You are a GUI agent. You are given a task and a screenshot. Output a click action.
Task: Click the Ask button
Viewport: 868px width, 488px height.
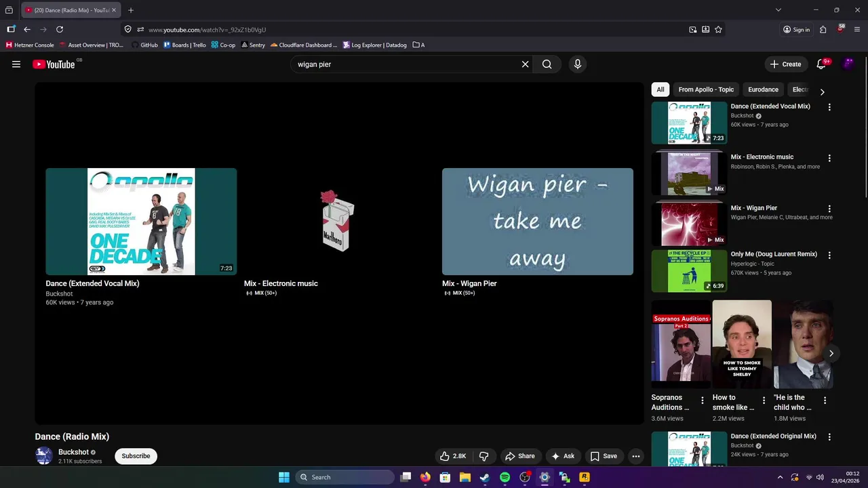(x=564, y=456)
